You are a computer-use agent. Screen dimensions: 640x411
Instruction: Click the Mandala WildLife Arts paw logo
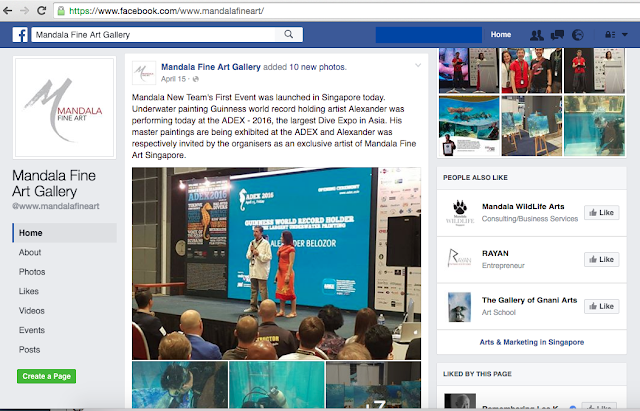[460, 213]
